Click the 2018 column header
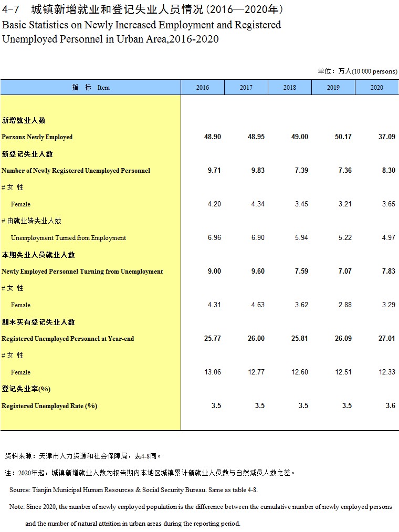The height and width of the screenshot is (532, 399). 290,87
